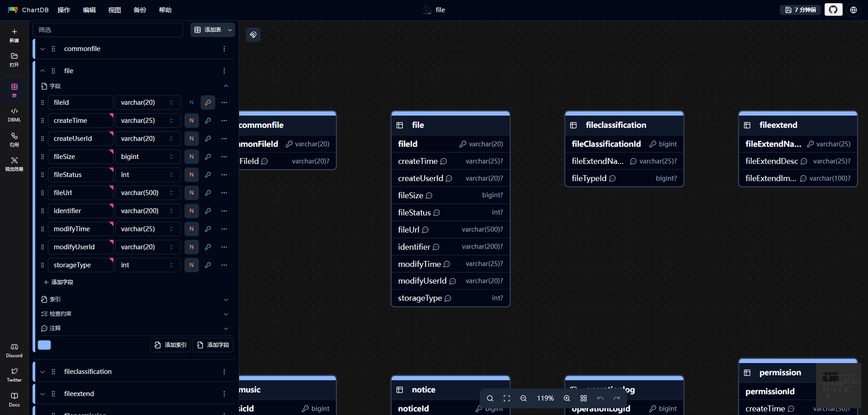
Task: Open the GitHub repository icon
Action: [833, 9]
